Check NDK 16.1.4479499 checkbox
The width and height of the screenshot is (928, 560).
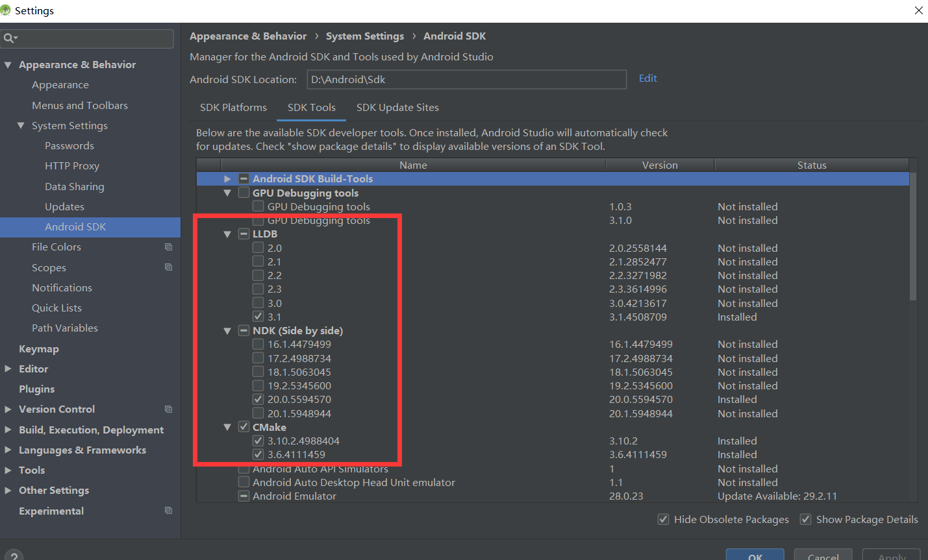(x=258, y=344)
